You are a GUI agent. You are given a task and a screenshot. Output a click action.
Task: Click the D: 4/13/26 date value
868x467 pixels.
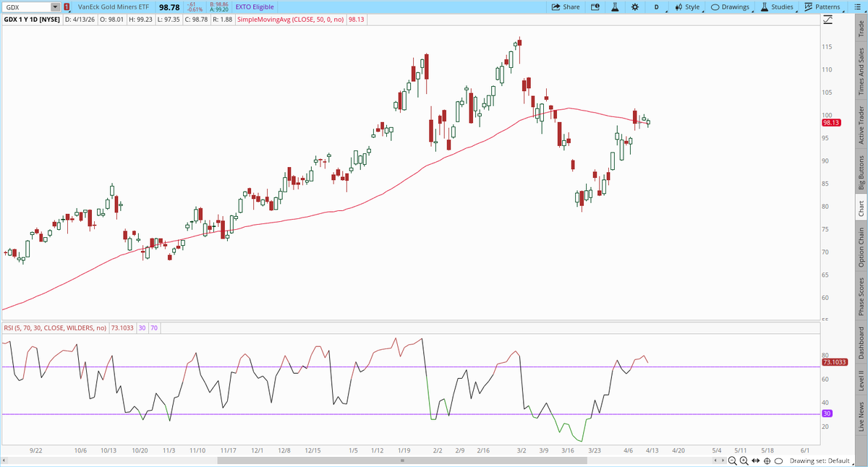(80, 20)
